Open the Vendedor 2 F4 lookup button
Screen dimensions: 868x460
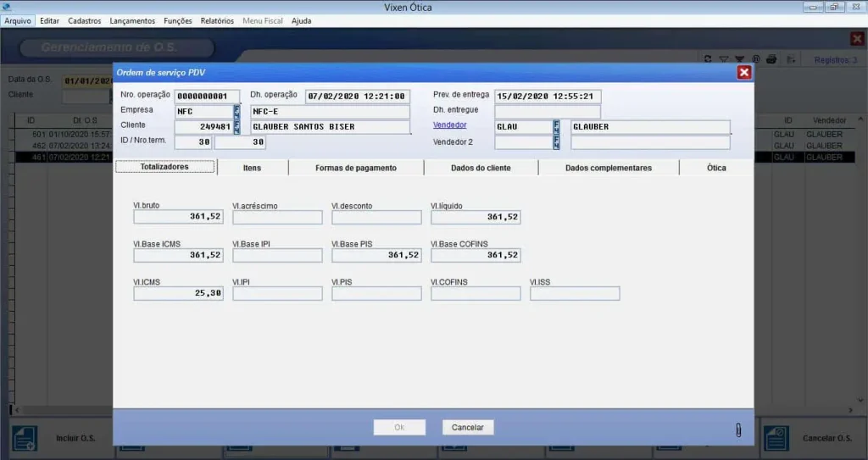[x=557, y=142]
